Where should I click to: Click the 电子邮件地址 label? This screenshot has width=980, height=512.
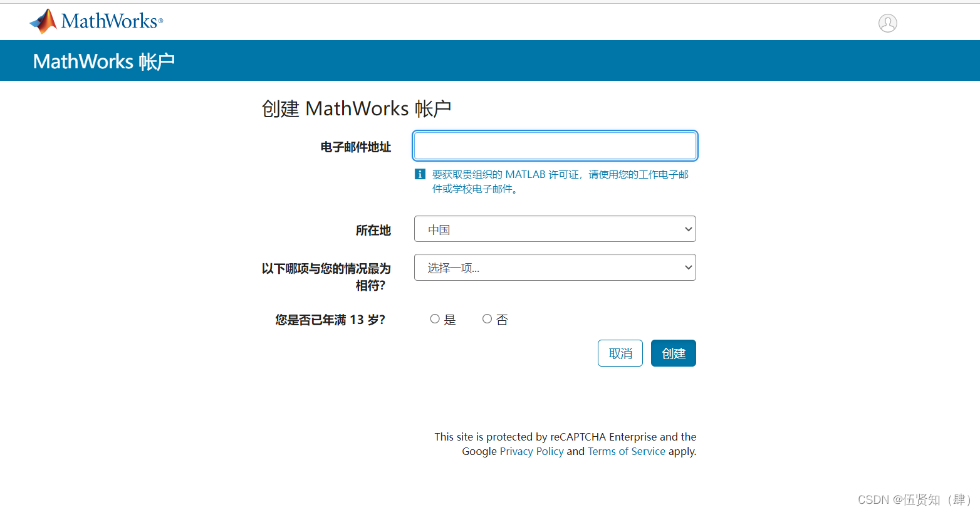355,147
